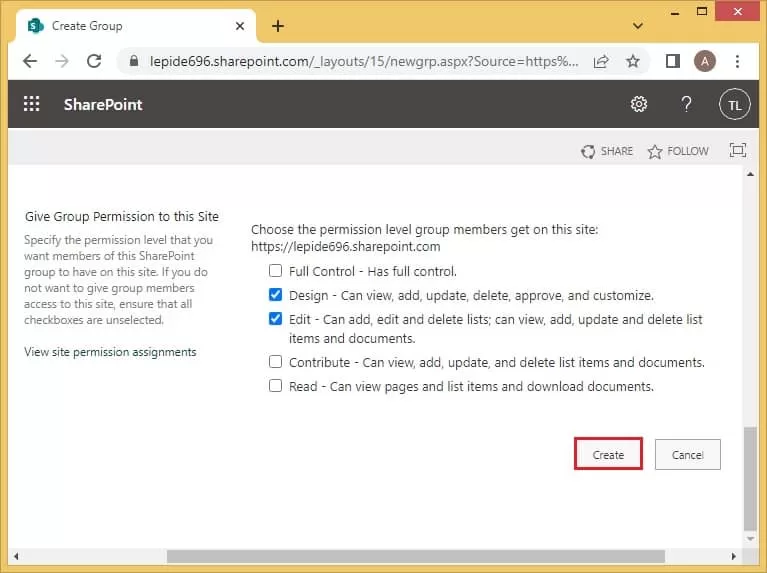Uncheck the Design permission checkbox
Image resolution: width=767 pixels, height=573 pixels.
coord(276,295)
